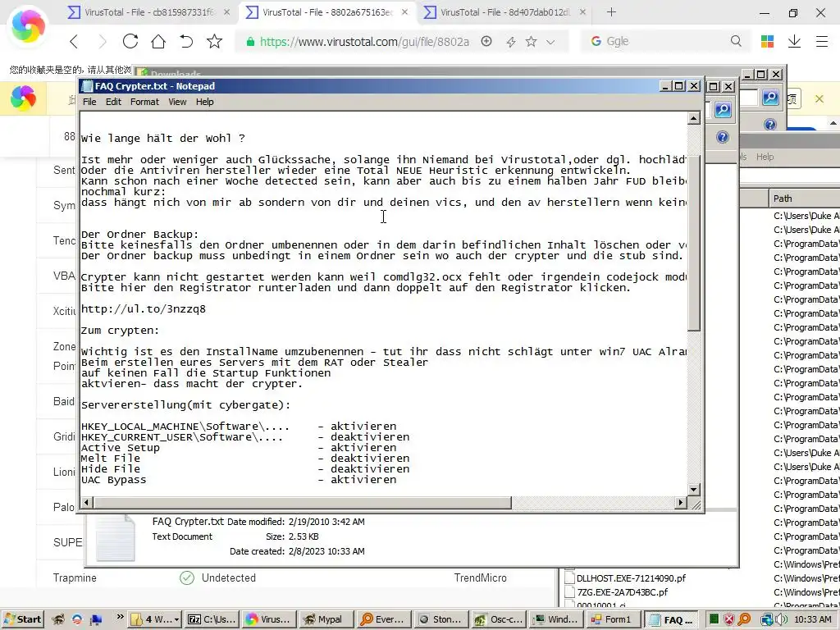Click the http://ul.to/3nzzq8 text in Notepad
Viewport: 840px width, 630px height.
click(144, 309)
